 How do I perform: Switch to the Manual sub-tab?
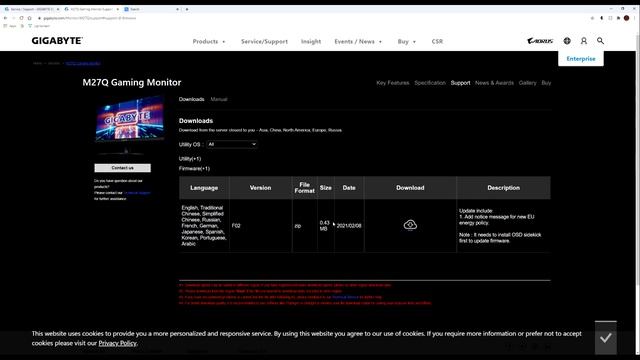click(x=219, y=99)
